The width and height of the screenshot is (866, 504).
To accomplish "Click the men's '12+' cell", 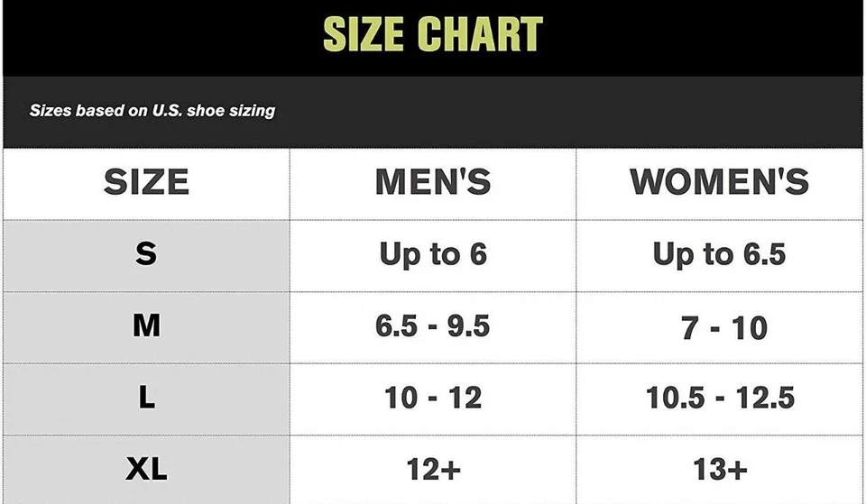I will (x=433, y=469).
